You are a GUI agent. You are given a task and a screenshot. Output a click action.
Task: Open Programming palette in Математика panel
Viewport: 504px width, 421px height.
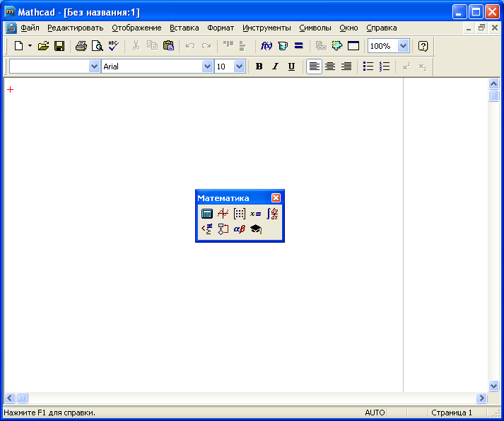tap(223, 229)
